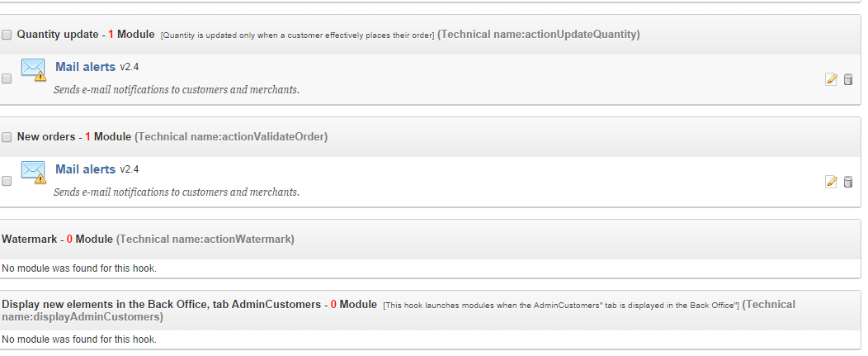Click the Watermark hook header
The width and height of the screenshot is (868, 356).
point(29,240)
